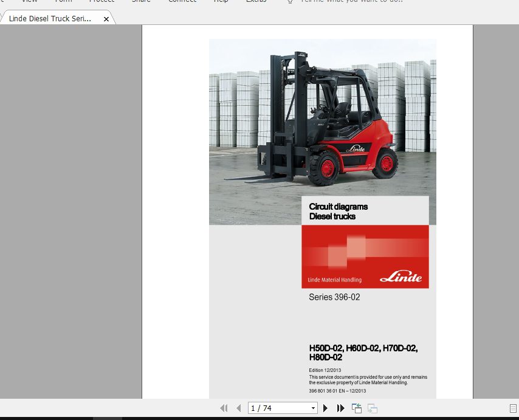Click the 'Circuit diagrams' heading
Image resolution: width=519 pixels, height=420 pixels.
pyautogui.click(x=339, y=207)
